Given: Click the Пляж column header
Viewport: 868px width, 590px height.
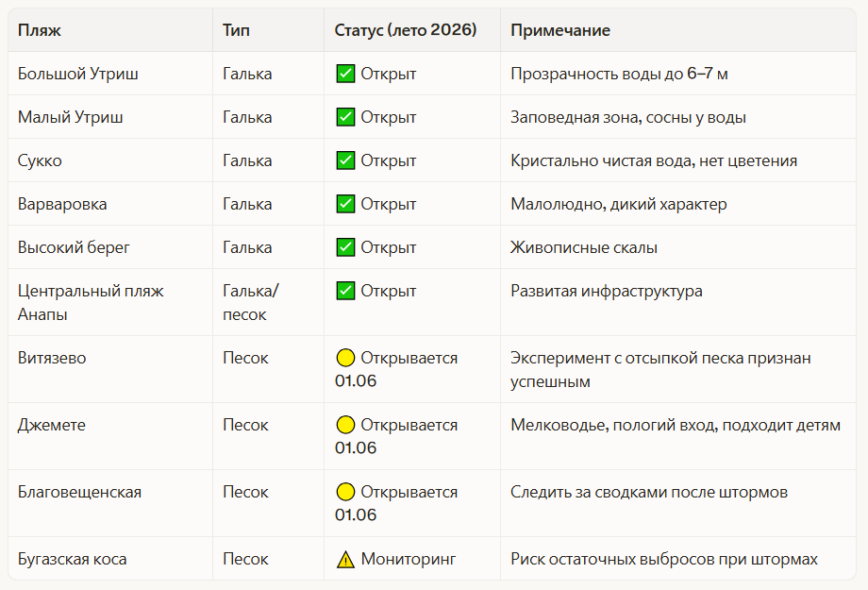Looking at the screenshot, I should [39, 30].
